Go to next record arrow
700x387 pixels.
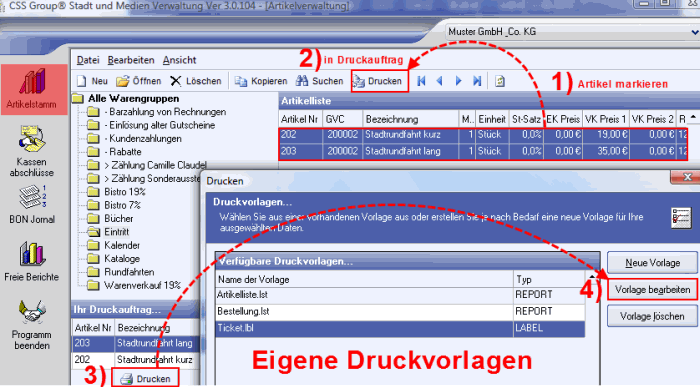pos(458,81)
